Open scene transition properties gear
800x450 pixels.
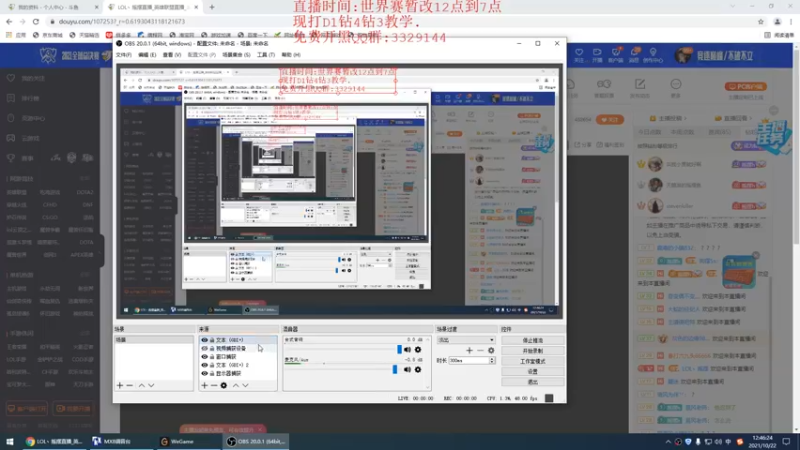pos(491,351)
